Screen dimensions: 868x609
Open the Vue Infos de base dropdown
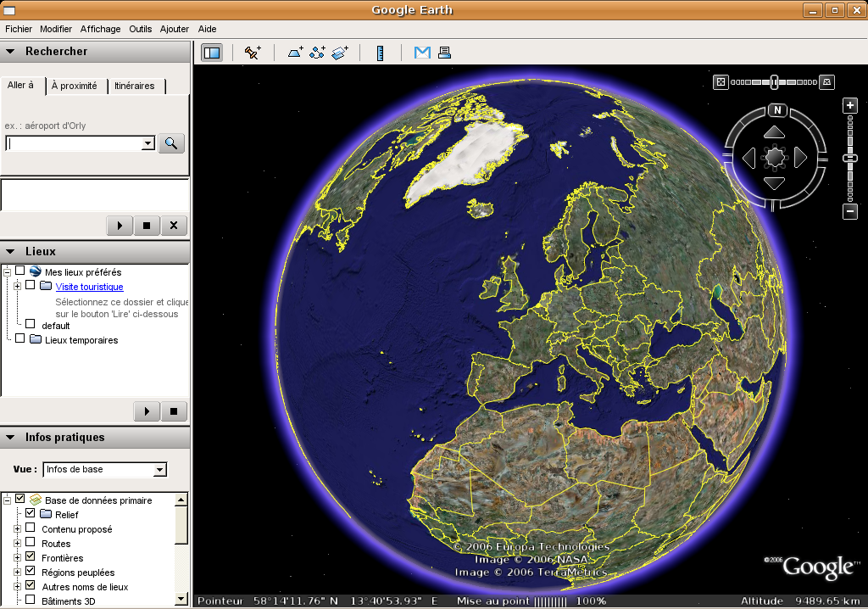160,470
